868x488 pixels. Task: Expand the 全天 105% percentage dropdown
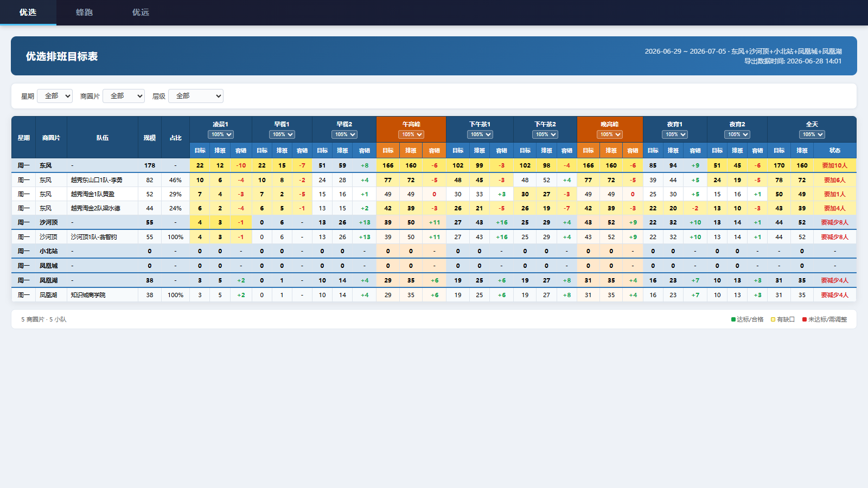812,134
